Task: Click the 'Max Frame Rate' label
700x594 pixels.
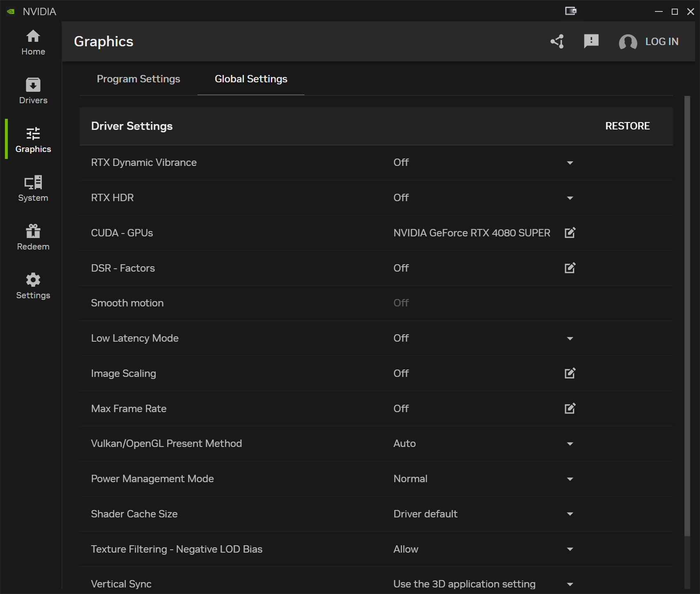Action: (129, 409)
